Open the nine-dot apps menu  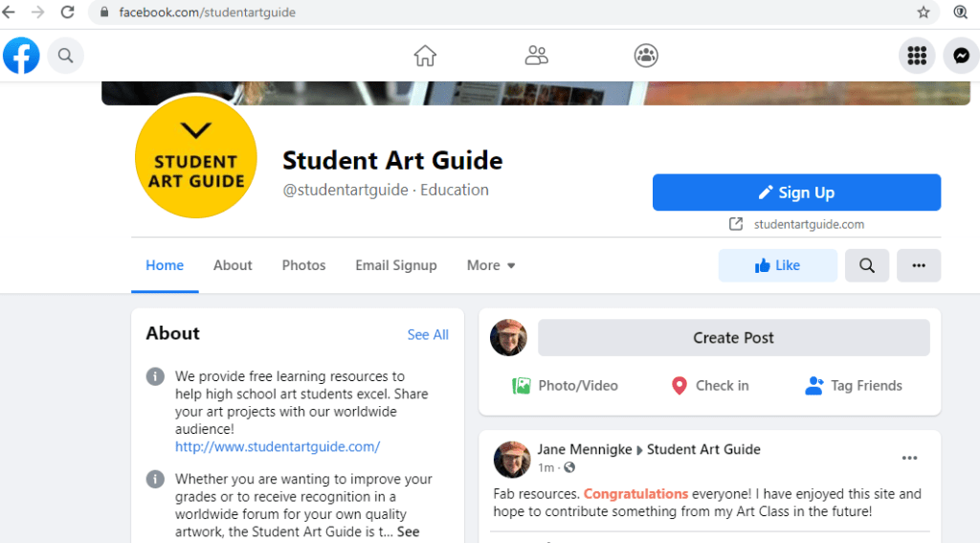click(x=917, y=56)
